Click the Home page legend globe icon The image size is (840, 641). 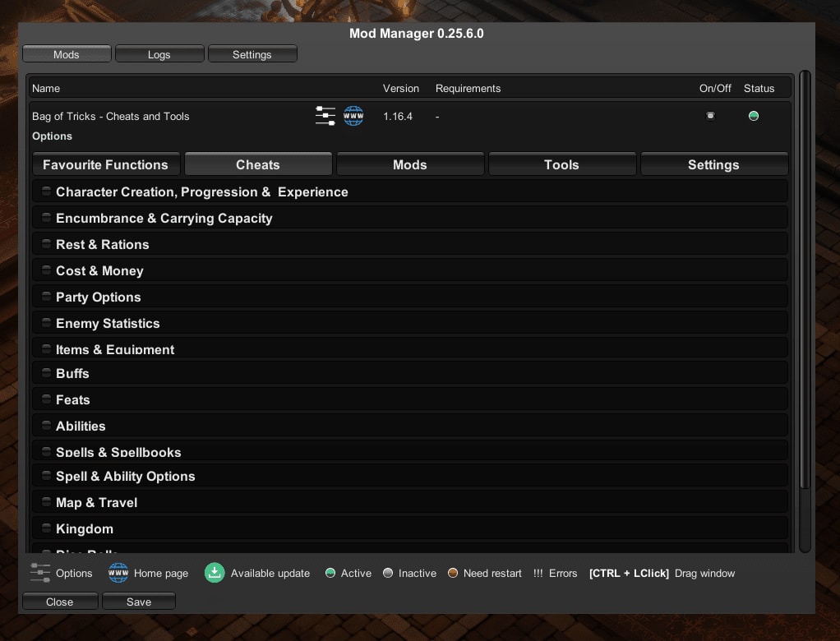[x=118, y=573]
